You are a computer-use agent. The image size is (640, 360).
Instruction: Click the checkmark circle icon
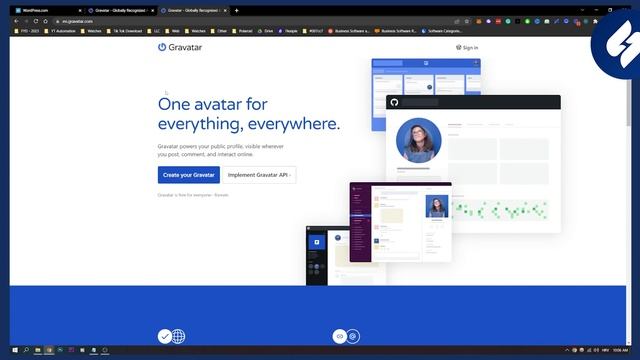click(165, 336)
